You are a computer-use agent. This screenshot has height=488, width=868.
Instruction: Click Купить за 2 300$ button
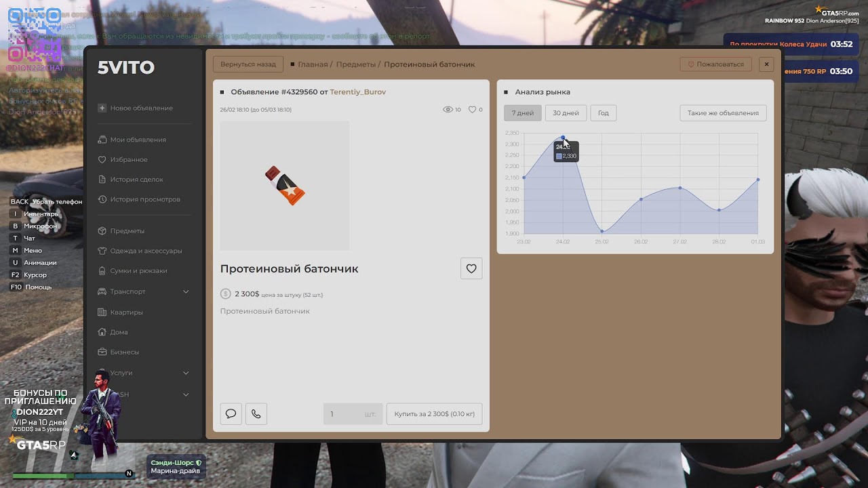[x=434, y=413]
